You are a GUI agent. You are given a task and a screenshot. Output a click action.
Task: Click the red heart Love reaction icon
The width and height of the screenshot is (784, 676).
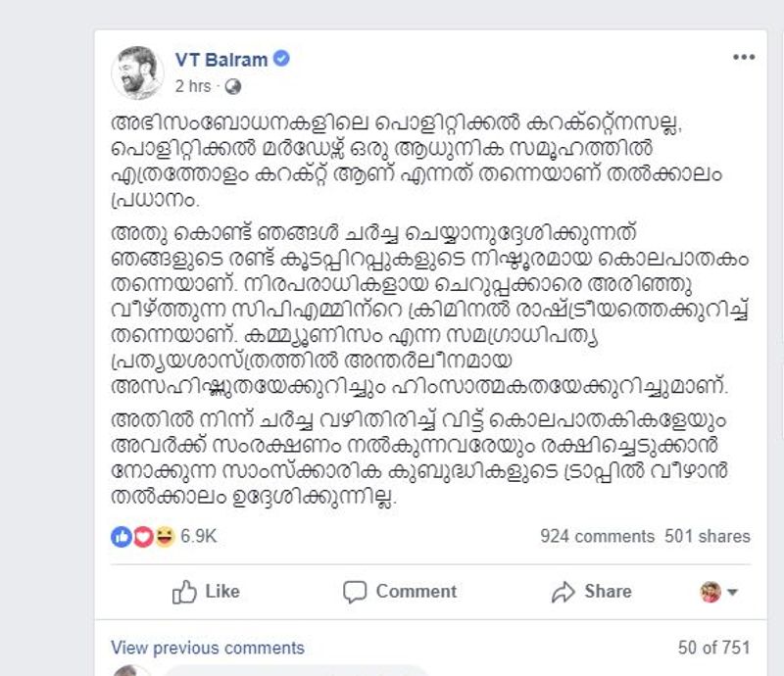[x=142, y=537]
